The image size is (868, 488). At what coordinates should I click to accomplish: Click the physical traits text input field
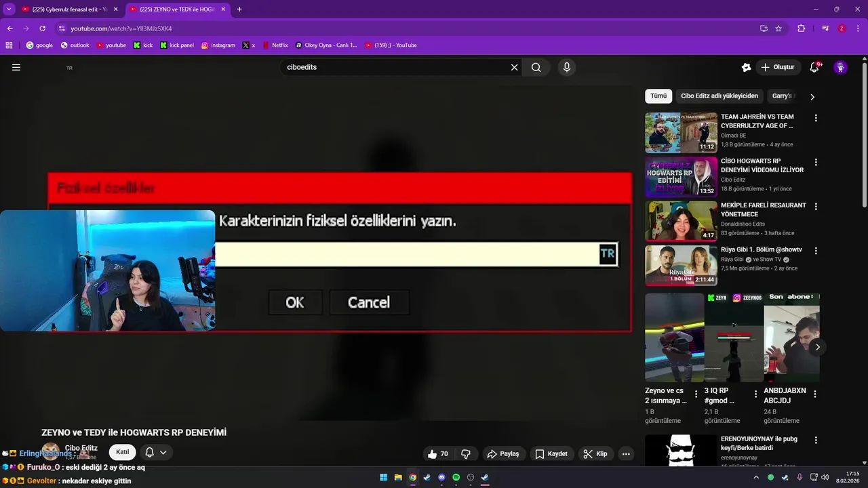click(416, 254)
